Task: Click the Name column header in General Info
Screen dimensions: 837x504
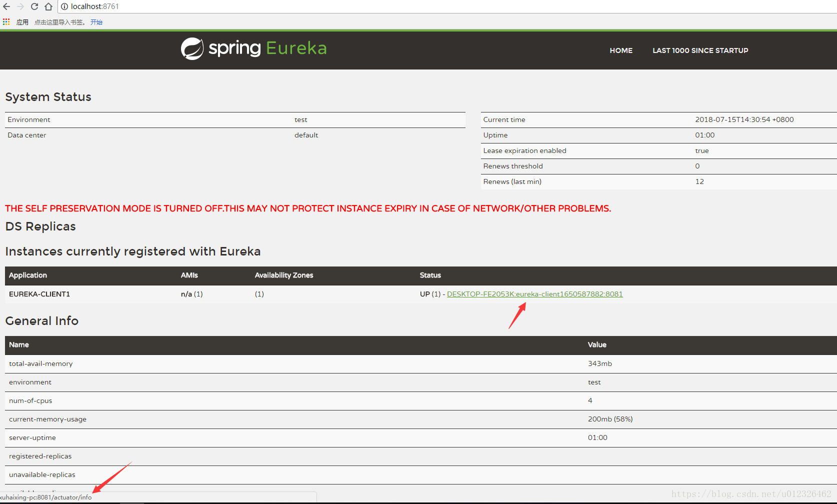Action: [x=19, y=345]
